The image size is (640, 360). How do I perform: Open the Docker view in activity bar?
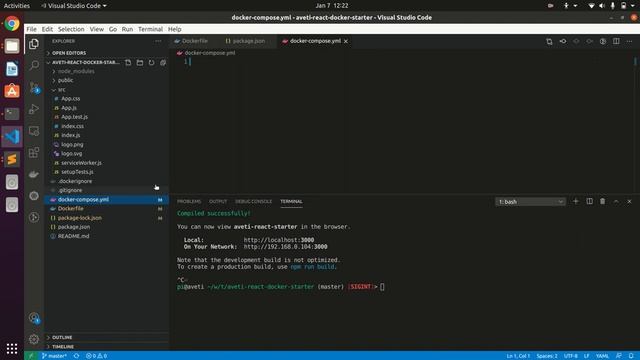(x=34, y=174)
